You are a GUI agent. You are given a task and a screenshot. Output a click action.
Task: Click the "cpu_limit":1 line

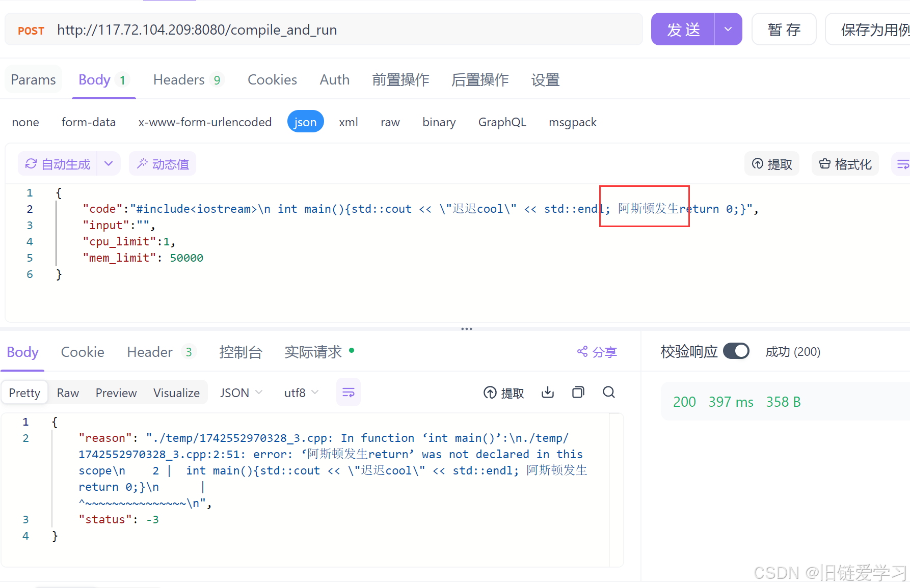point(129,241)
